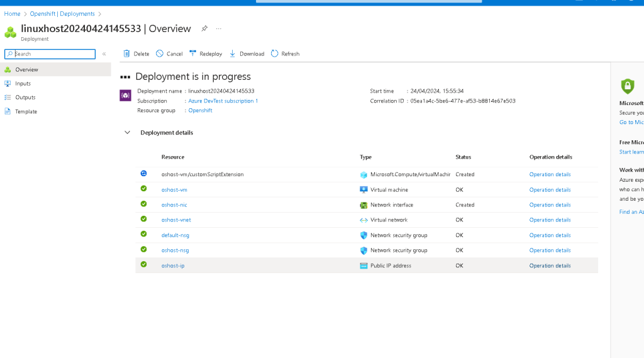Select the start time 24/04/2024, 15:55:34
Image resolution: width=644 pixels, height=358 pixels.
(437, 91)
